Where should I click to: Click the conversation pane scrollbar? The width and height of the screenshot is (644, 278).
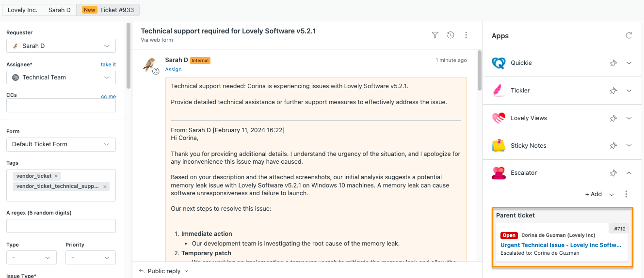pyautogui.click(x=480, y=70)
